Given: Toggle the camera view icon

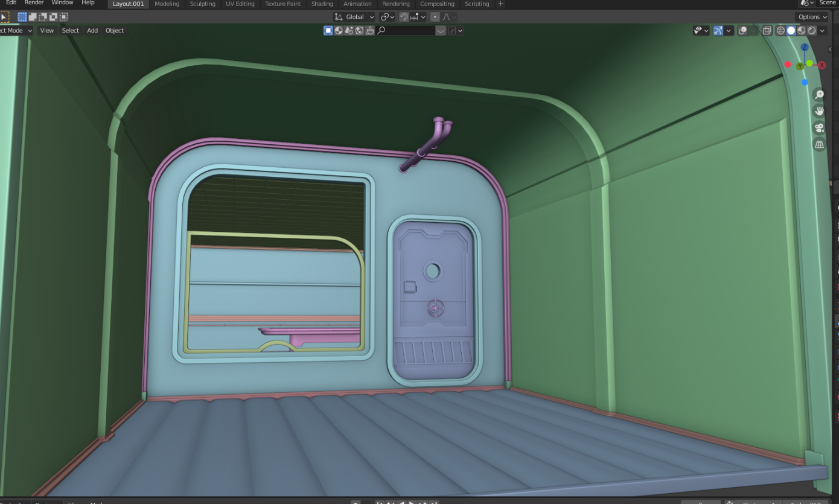Looking at the screenshot, I should pos(819,128).
